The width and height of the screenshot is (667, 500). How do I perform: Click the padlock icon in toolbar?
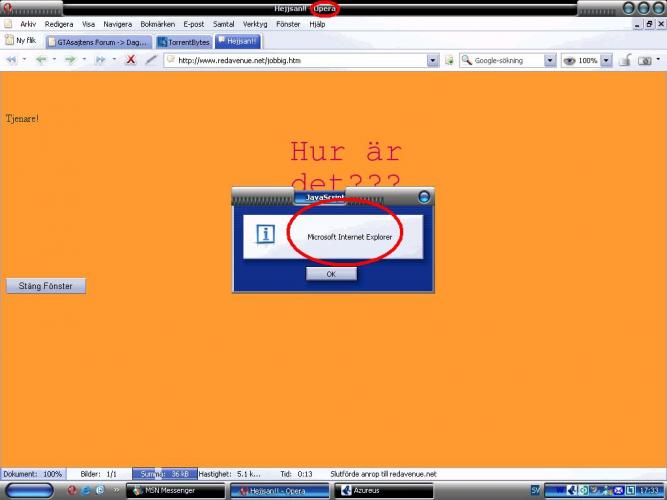click(625, 60)
